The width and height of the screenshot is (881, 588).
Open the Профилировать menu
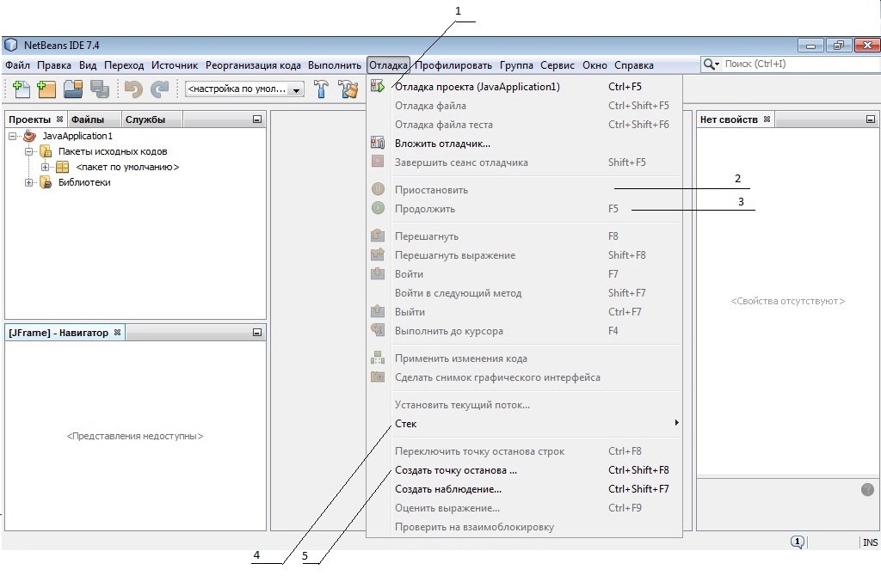(453, 65)
